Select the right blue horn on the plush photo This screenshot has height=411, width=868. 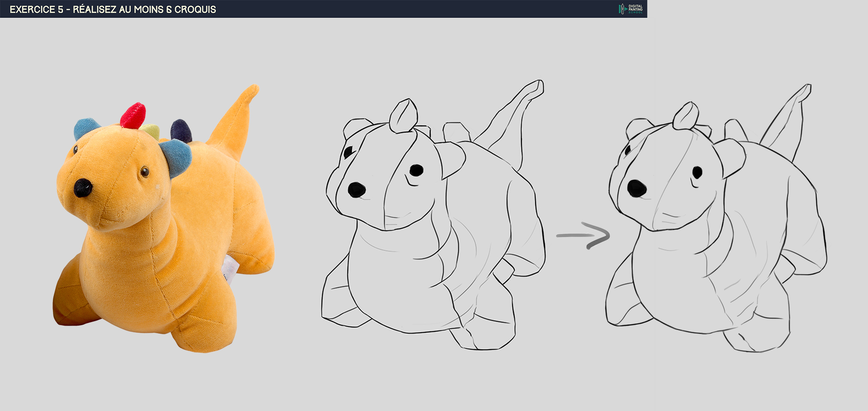178,156
